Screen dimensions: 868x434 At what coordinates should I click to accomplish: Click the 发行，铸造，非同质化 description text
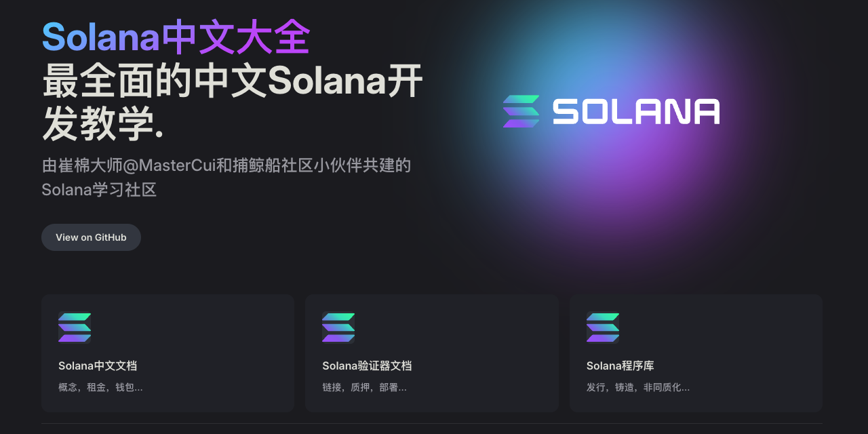click(638, 387)
